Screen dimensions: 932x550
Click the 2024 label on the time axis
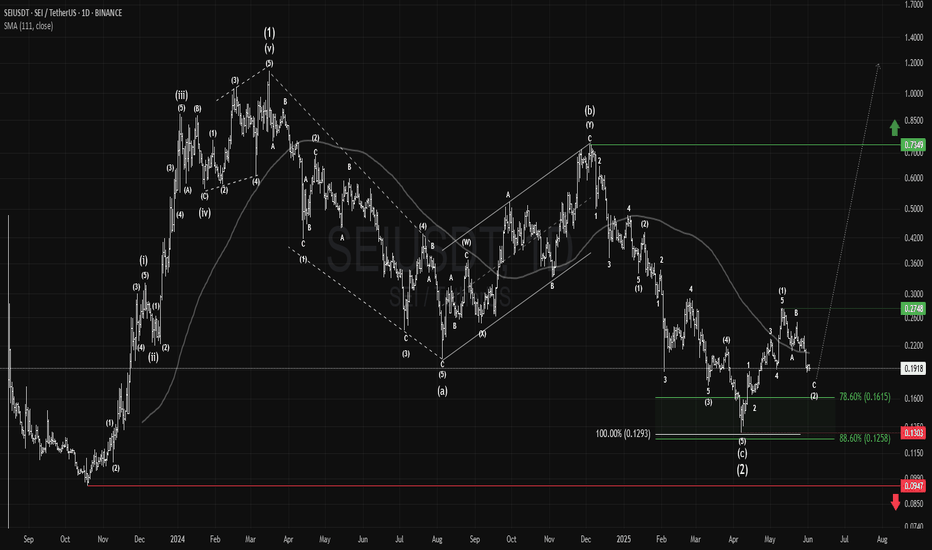coord(177,539)
